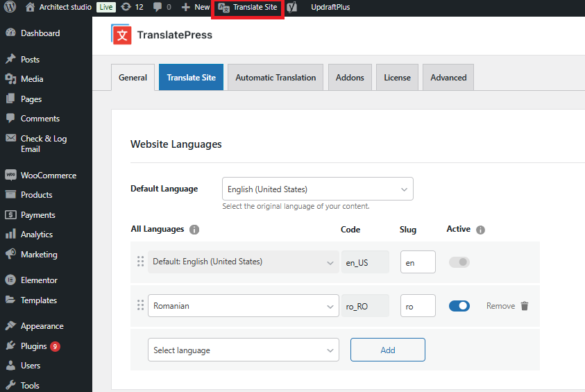This screenshot has width=585, height=392.
Task: Open the site home icon
Action: 31,7
